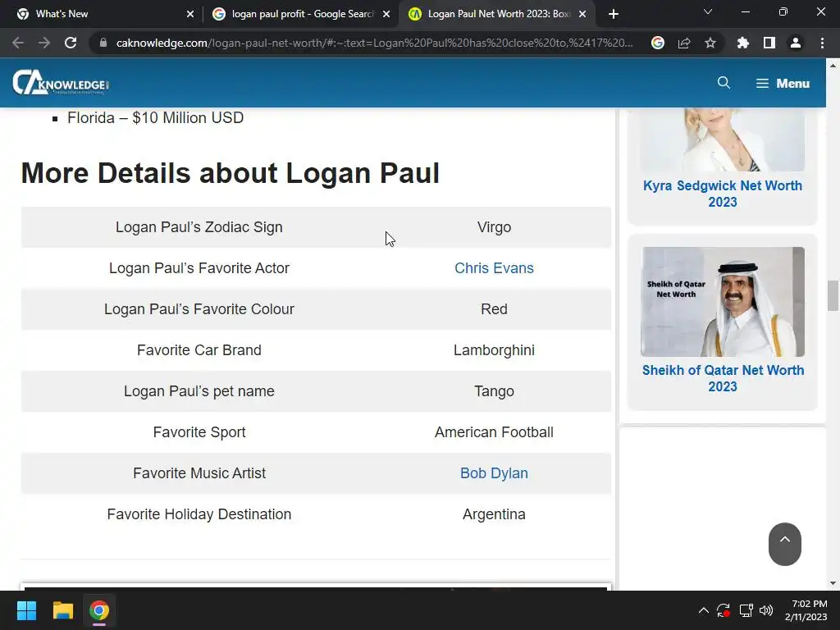Click the CAknowledge logo
This screenshot has height=630, width=840.
[x=61, y=83]
